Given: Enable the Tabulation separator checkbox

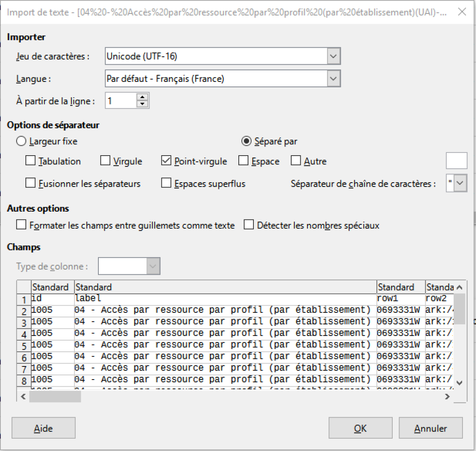Looking at the screenshot, I should click(x=31, y=161).
